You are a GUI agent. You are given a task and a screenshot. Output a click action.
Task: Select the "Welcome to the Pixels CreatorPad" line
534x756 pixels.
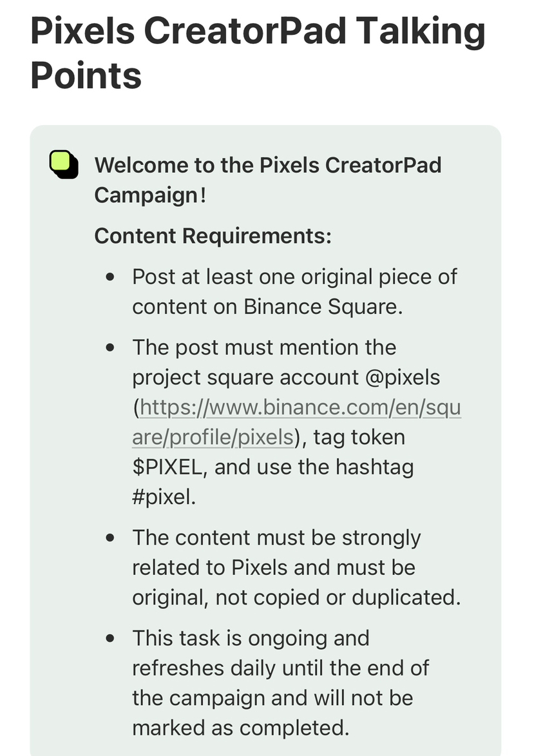tap(268, 164)
